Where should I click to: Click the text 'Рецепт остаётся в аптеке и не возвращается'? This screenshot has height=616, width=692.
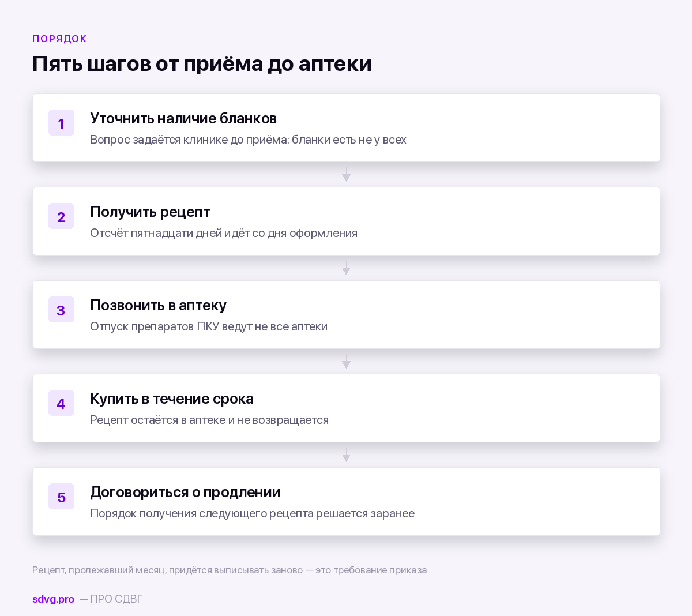(209, 420)
